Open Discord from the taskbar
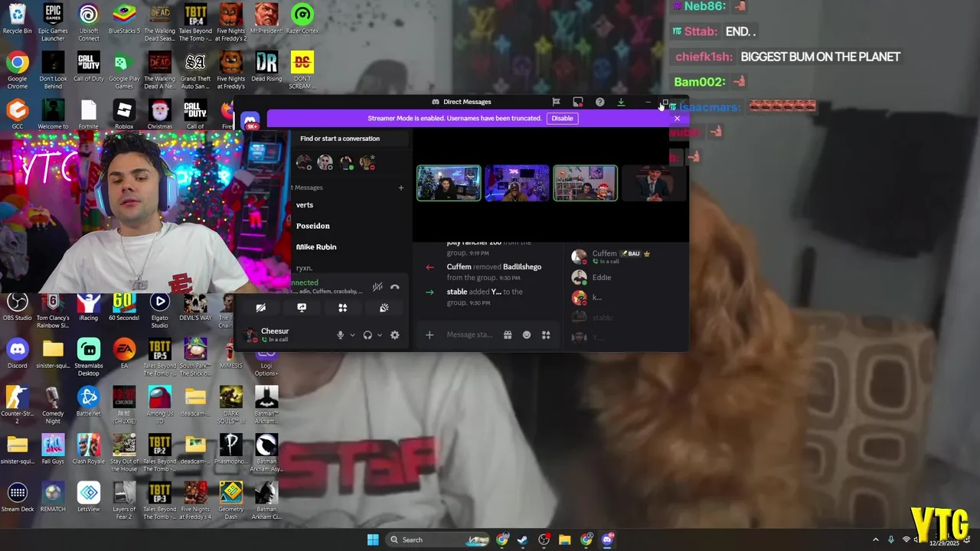 607,540
